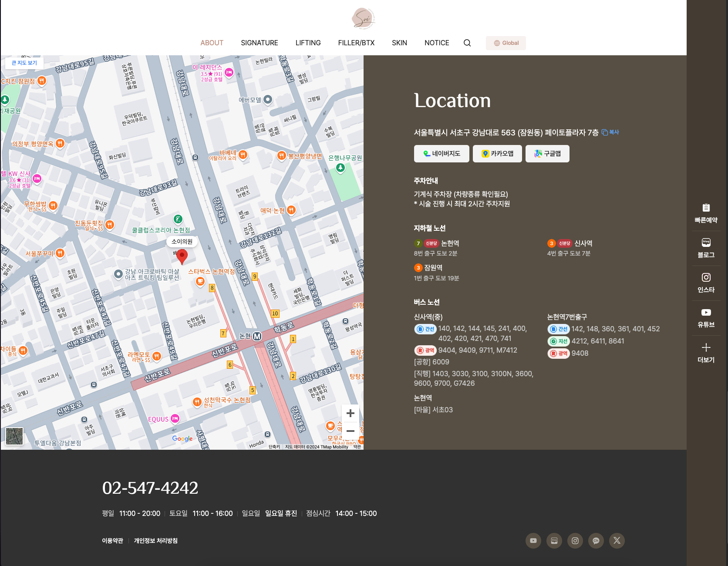Click the EQUUS hotel marker

coord(175,419)
